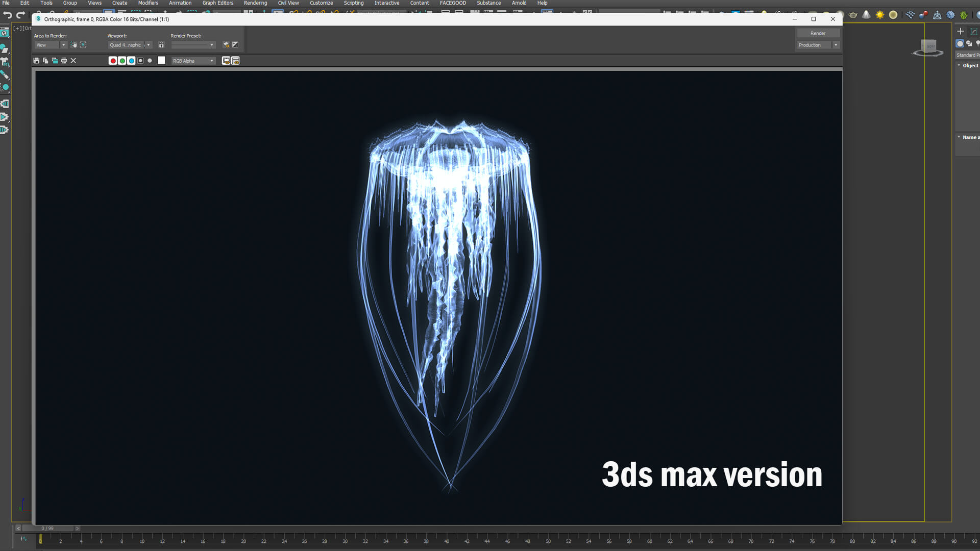
Task: Toggle lock to viewport padlock
Action: click(161, 45)
